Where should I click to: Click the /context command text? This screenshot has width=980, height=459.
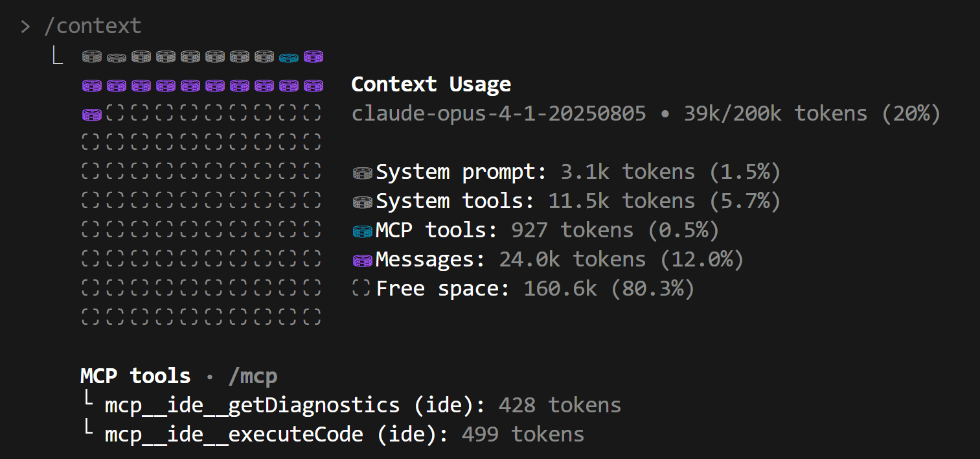tap(92, 27)
